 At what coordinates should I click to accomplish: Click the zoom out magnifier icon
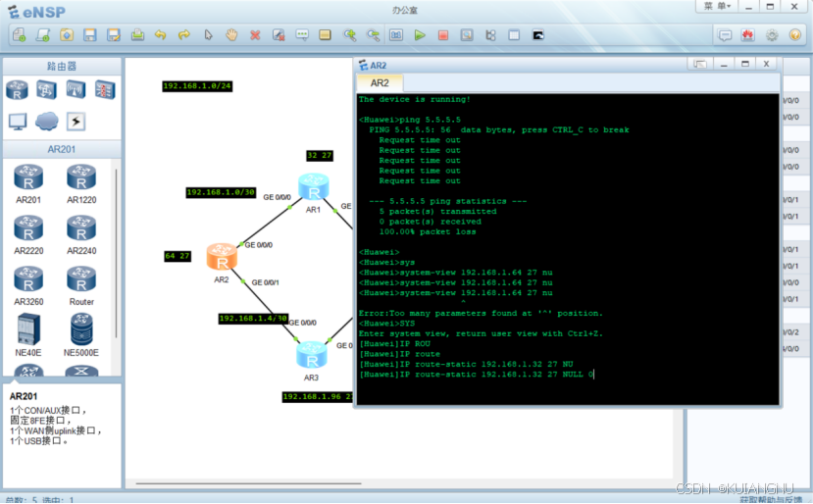(374, 34)
